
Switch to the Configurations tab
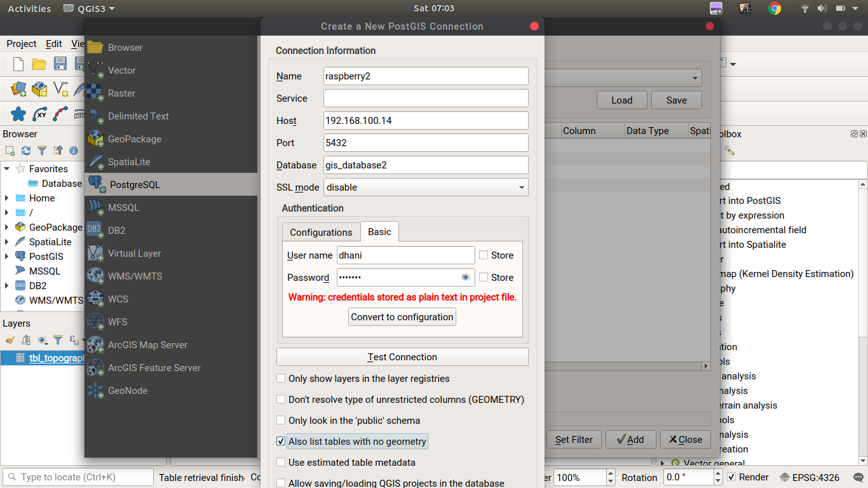click(x=321, y=232)
